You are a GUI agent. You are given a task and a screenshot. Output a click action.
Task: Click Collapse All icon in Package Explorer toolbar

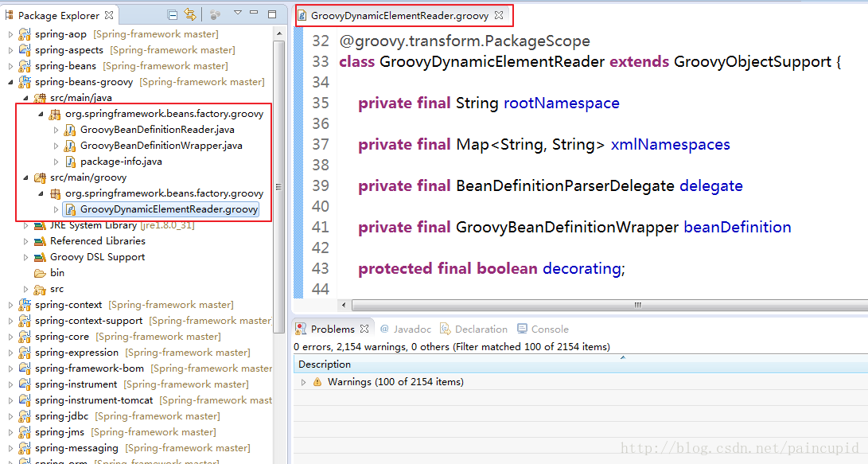(x=173, y=15)
